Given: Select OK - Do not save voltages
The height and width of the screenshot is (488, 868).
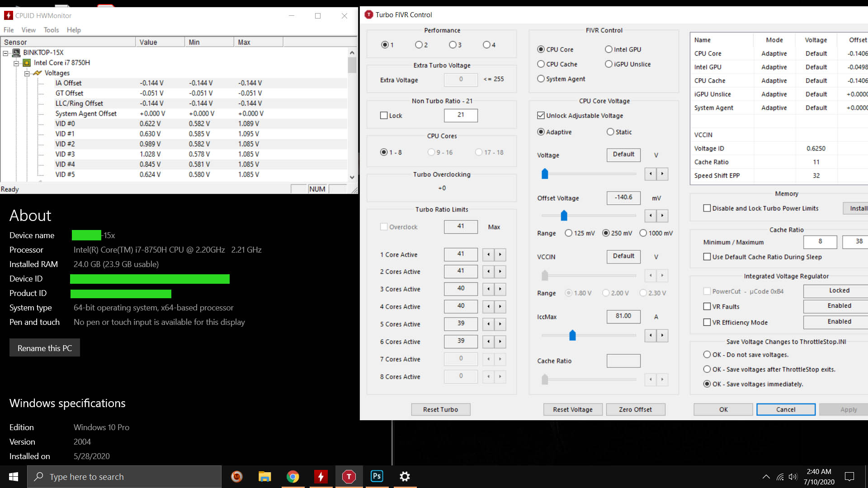Looking at the screenshot, I should point(707,355).
